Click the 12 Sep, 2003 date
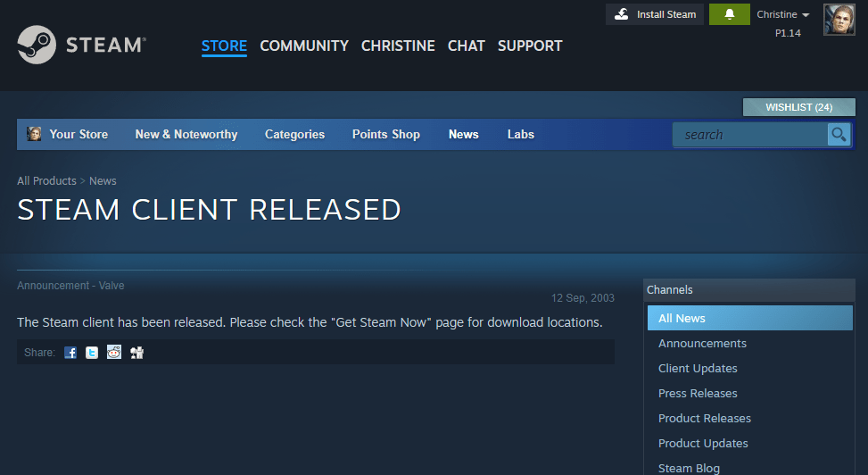 [x=583, y=298]
